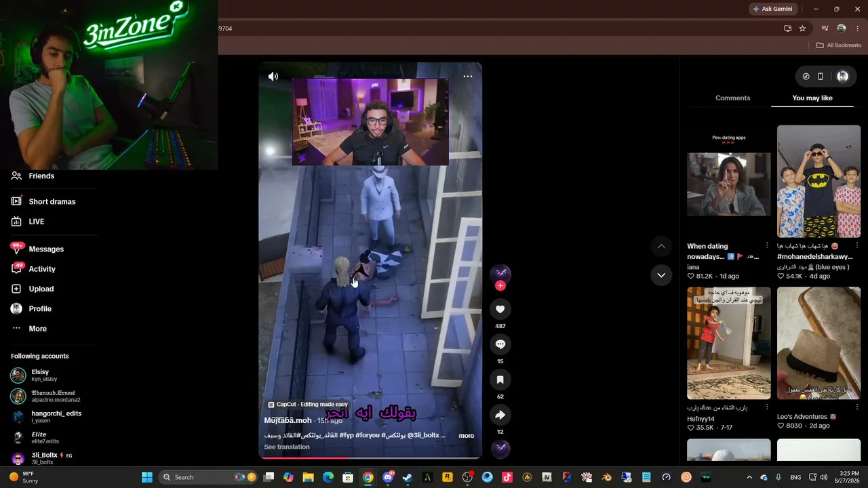Click the Ask Gemini button
Image resolution: width=868 pixels, height=488 pixels.
772,9
